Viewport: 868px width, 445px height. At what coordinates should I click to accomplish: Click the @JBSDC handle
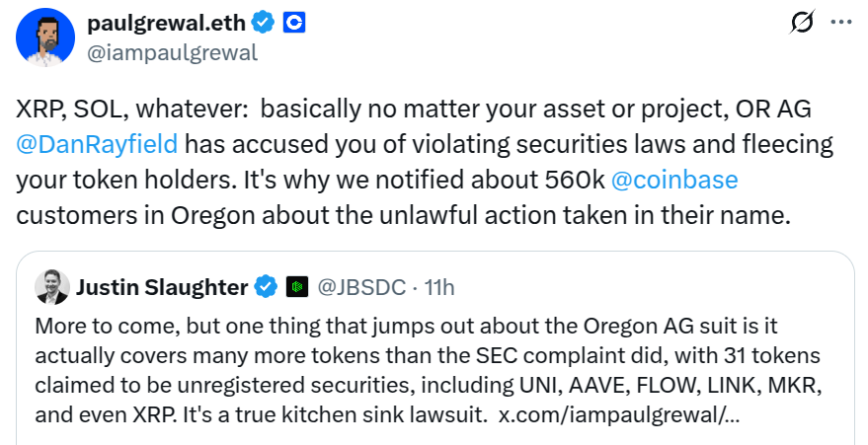(x=355, y=287)
